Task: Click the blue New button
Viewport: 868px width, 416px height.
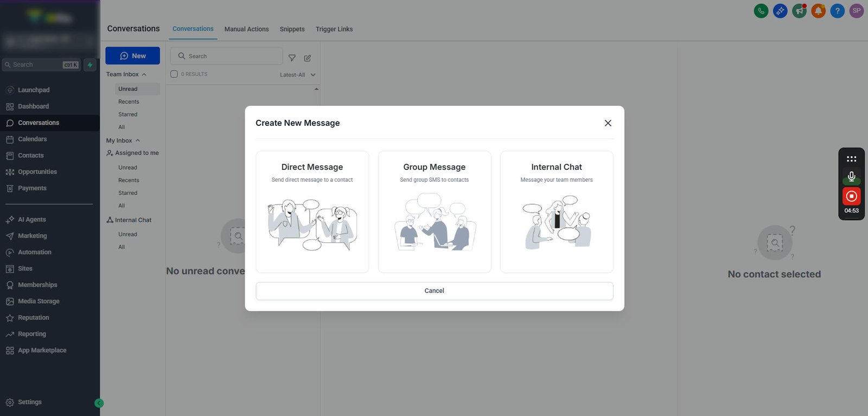Action: 133,56
